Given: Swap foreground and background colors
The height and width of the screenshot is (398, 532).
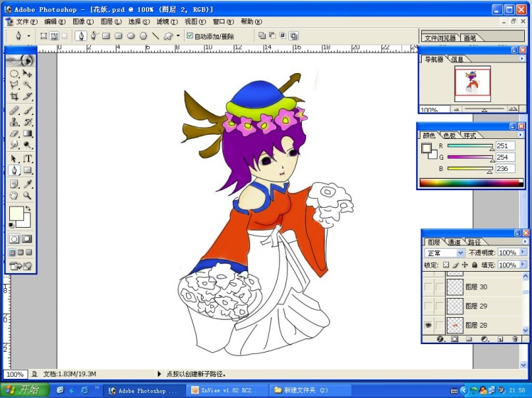Looking at the screenshot, I should pyautogui.click(x=28, y=209).
